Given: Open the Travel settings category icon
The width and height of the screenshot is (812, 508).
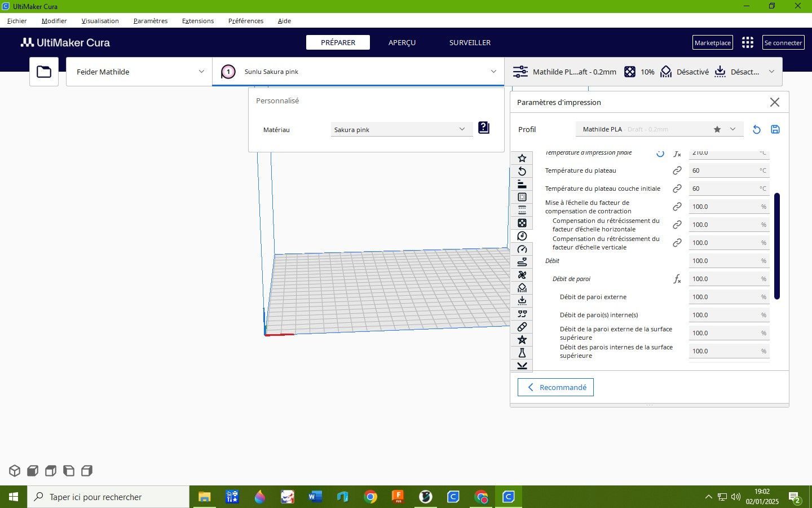Looking at the screenshot, I should [x=522, y=262].
